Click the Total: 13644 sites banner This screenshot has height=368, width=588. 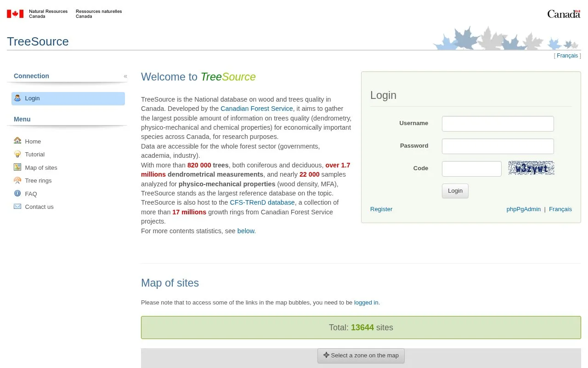361,328
